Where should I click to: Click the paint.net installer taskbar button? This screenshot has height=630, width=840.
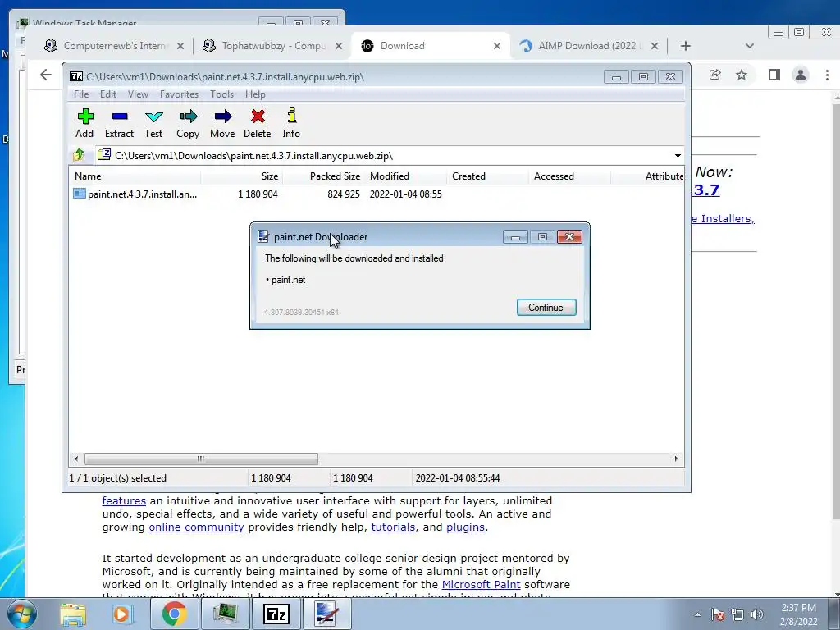(x=326, y=614)
